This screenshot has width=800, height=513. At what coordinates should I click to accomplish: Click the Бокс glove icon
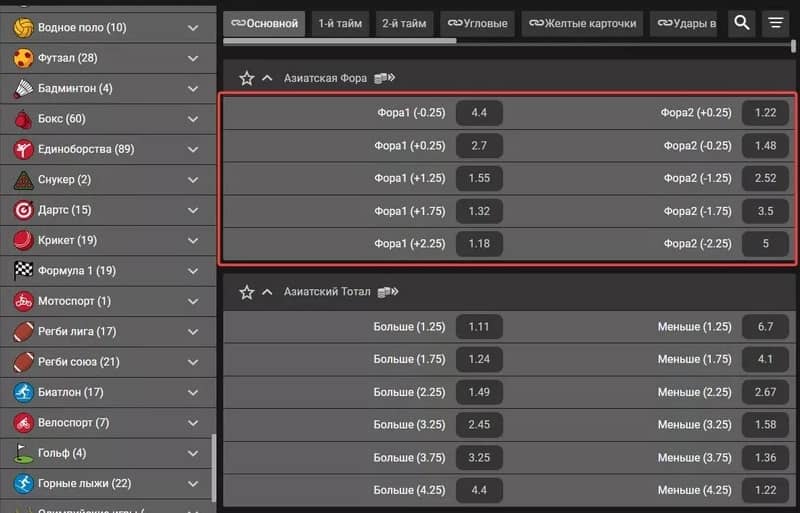point(23,119)
